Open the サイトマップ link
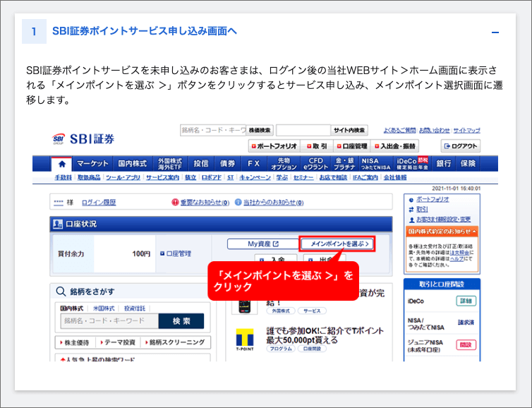The width and height of the screenshot is (532, 408). click(x=467, y=131)
